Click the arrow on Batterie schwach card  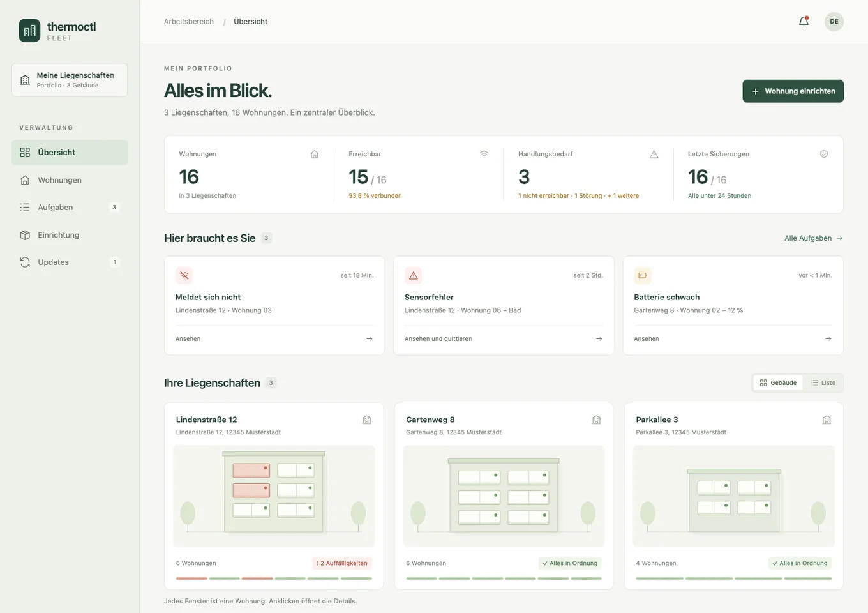coord(828,339)
